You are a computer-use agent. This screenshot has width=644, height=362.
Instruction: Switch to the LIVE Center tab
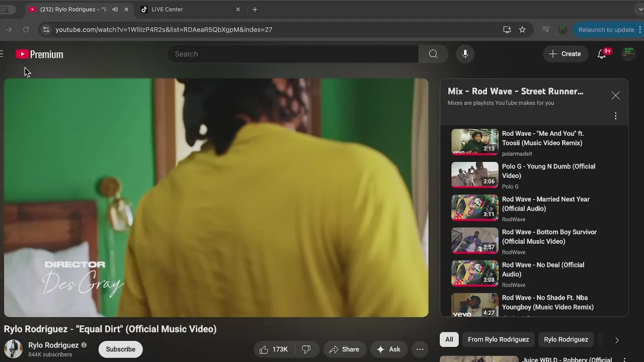click(x=189, y=10)
